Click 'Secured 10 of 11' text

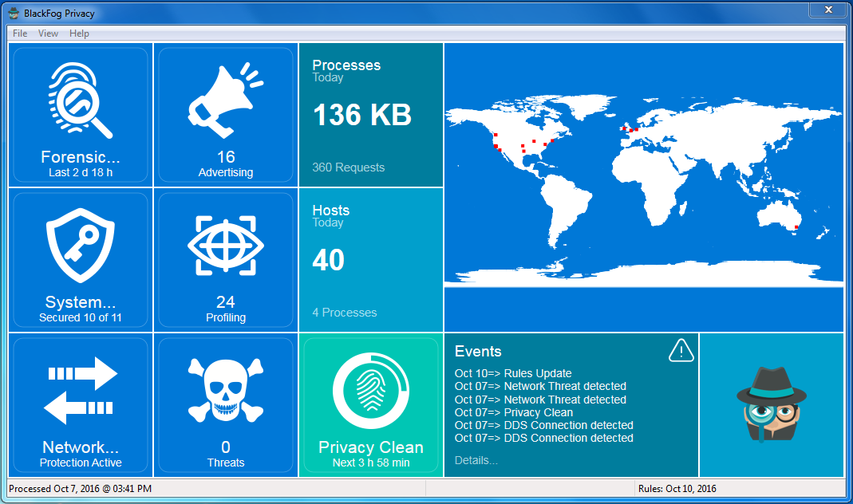81,317
